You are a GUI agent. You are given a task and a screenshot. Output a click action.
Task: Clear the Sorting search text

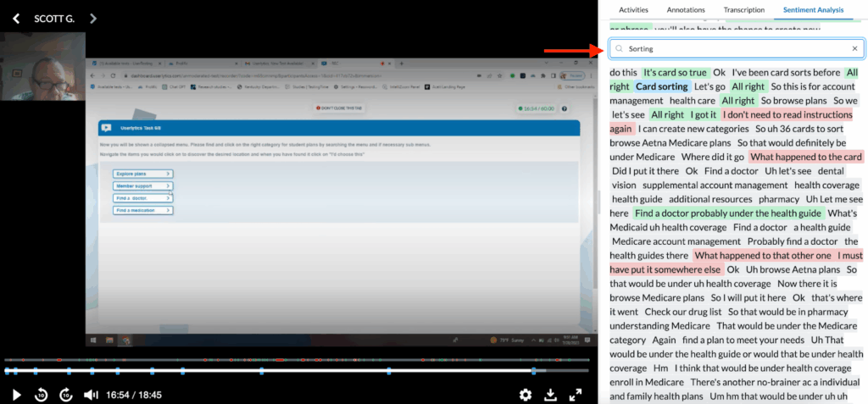pyautogui.click(x=854, y=49)
